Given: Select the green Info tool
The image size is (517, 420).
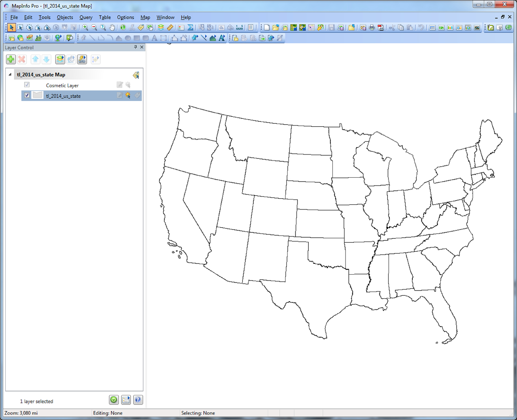Looking at the screenshot, I should click(x=123, y=27).
